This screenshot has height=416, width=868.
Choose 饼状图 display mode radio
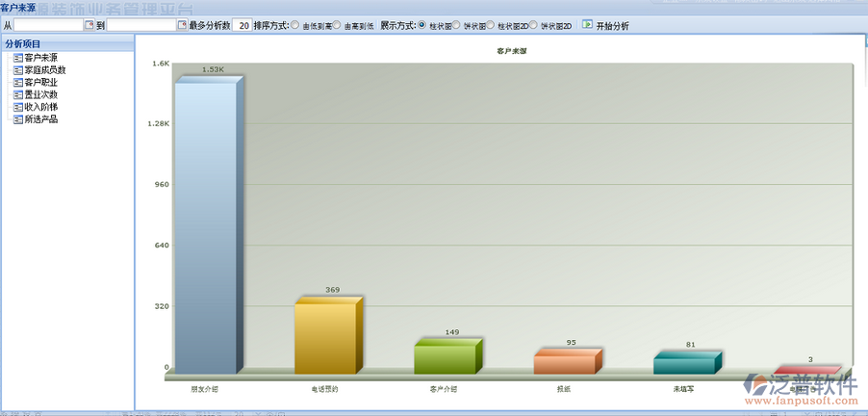[456, 25]
